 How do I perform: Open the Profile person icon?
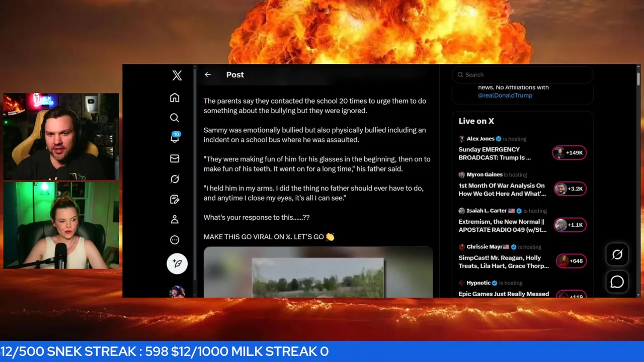(175, 220)
